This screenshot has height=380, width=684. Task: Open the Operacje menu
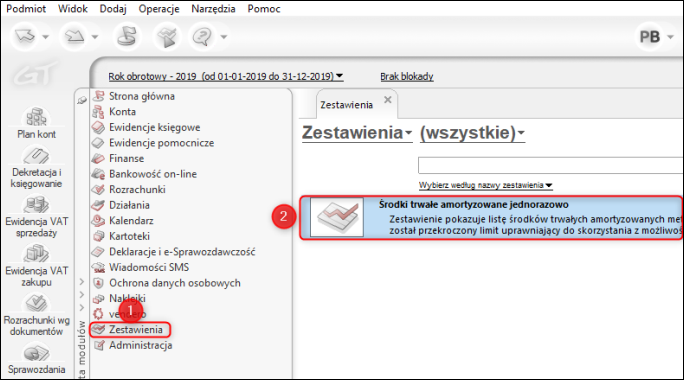[159, 9]
